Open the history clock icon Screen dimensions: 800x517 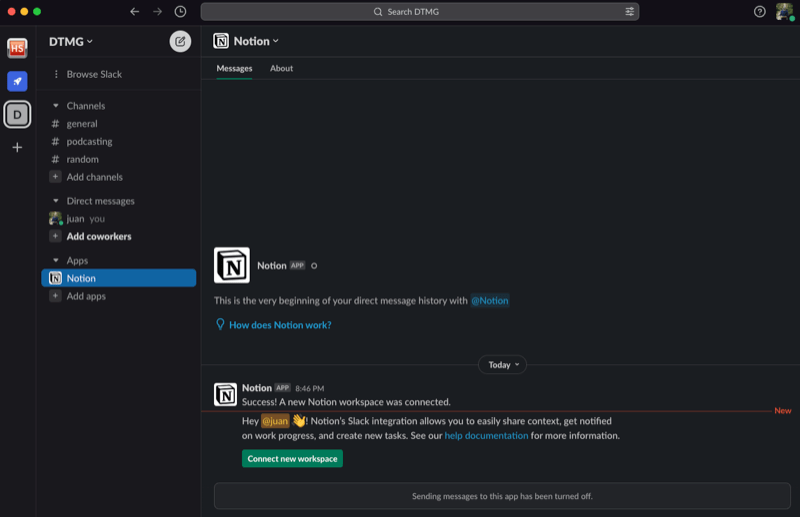(x=180, y=11)
